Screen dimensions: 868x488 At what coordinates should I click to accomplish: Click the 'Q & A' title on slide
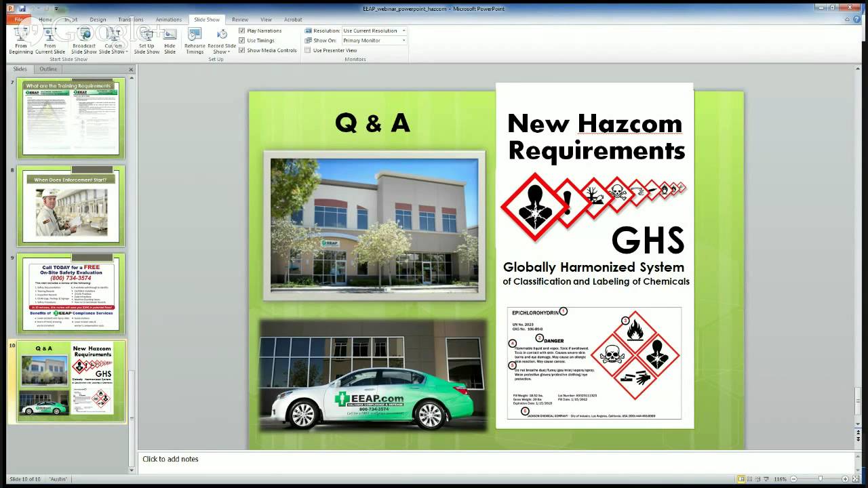coord(372,123)
